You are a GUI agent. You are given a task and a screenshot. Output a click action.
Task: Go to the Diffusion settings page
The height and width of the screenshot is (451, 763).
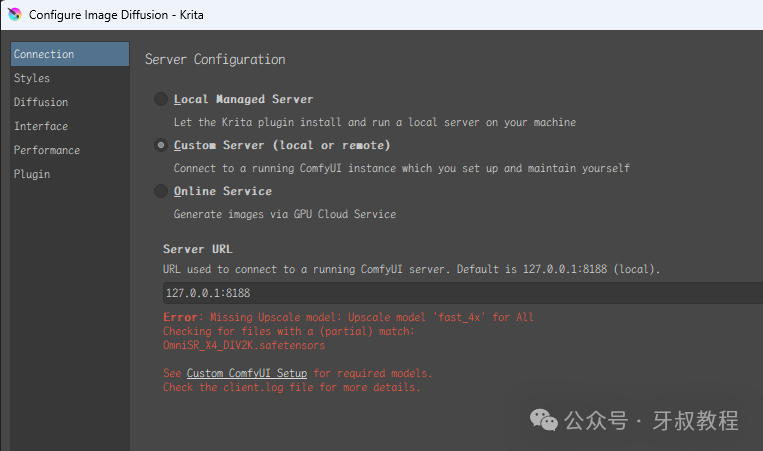70,102
